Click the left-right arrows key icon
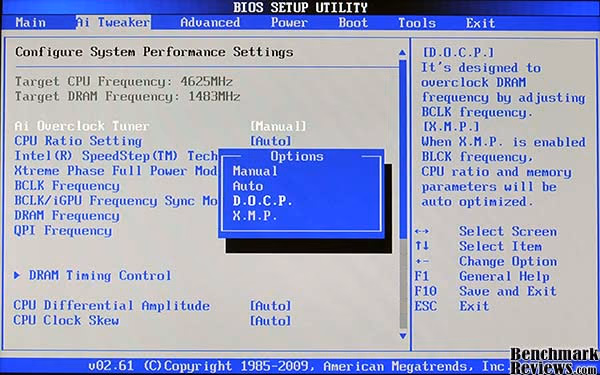The height and width of the screenshot is (375, 600). pos(422,232)
